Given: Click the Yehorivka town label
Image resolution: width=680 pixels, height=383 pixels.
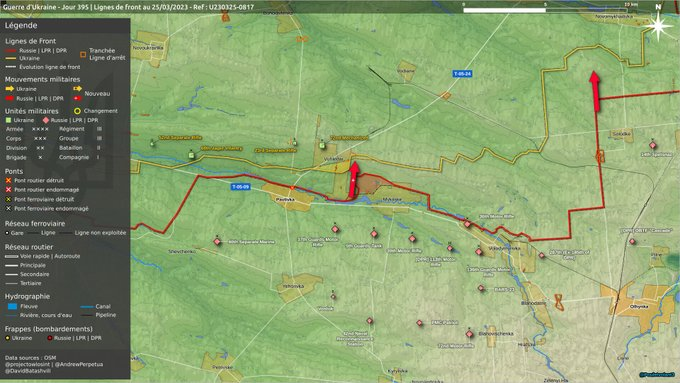Looking at the screenshot, I should click(293, 286).
